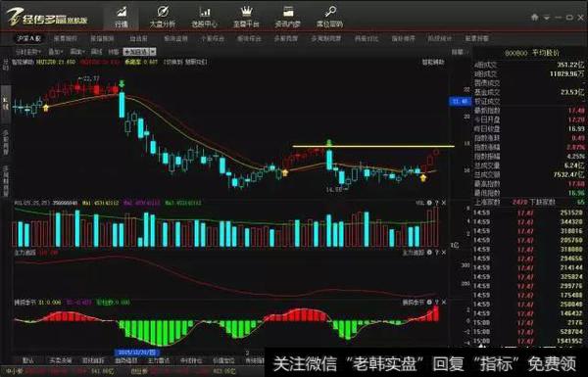This screenshot has width=588, height=377.
Task: Close the 捕捞季节 indicator panel
Action: 444,302
